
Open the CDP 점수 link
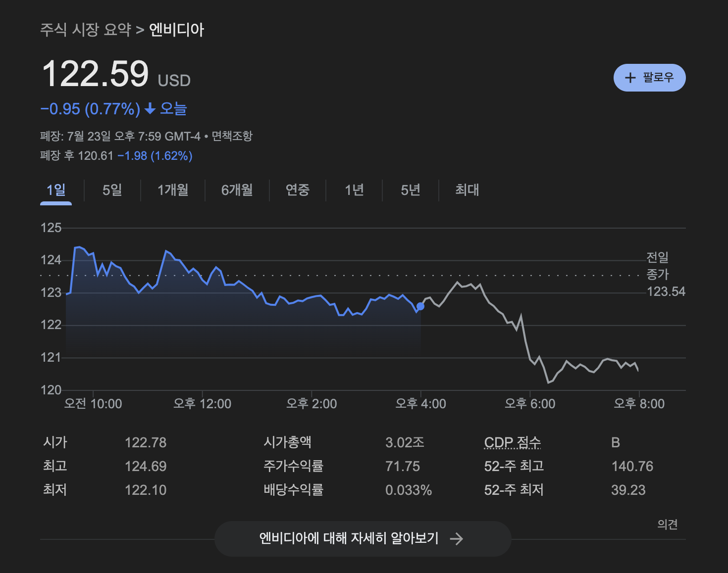point(513,442)
